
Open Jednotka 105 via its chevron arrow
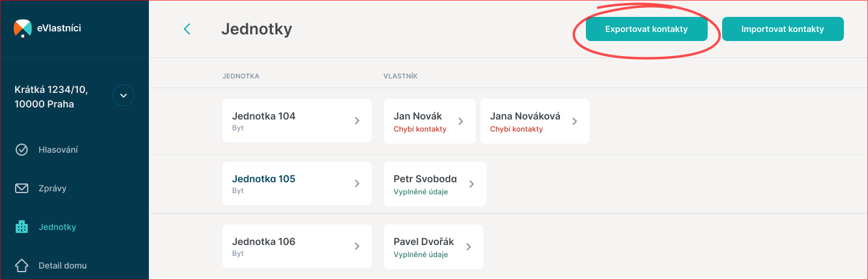pyautogui.click(x=357, y=183)
